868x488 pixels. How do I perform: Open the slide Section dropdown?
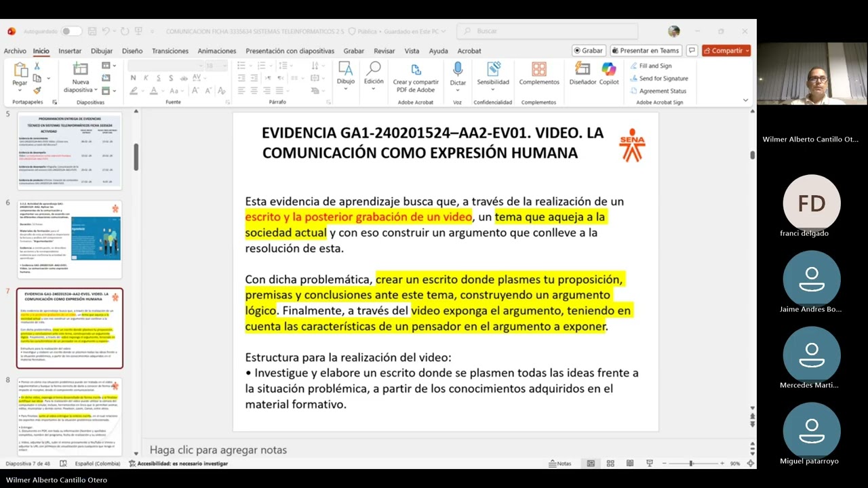[x=108, y=90]
